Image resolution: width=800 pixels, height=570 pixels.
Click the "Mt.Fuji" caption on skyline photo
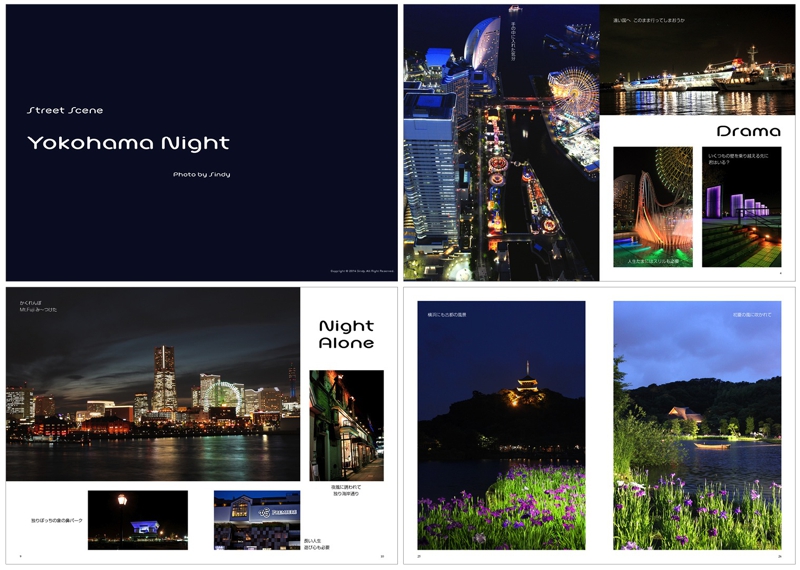click(38, 306)
